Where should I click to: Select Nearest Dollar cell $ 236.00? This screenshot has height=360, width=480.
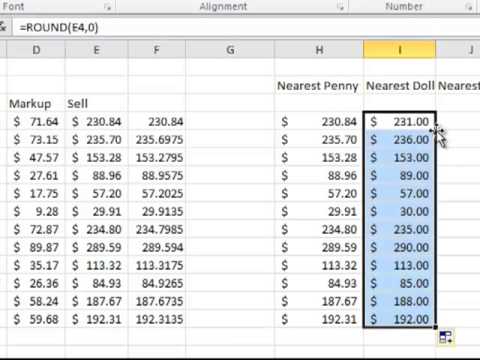[x=400, y=140]
